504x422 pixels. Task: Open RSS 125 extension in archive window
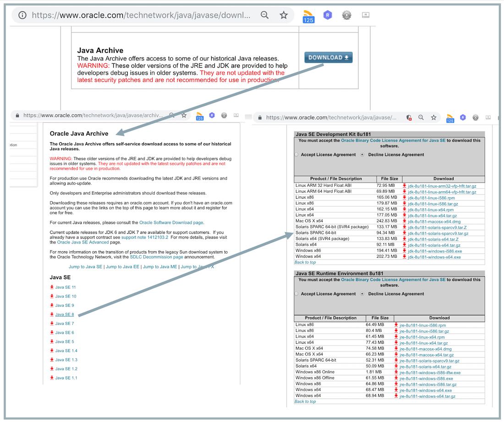pos(200,116)
